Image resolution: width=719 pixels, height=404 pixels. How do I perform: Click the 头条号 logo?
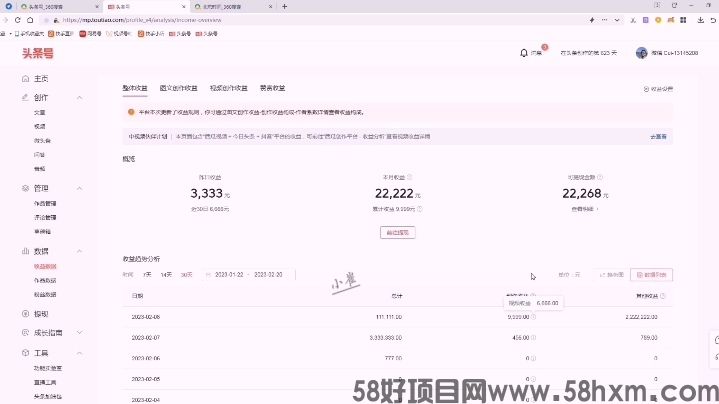coord(38,53)
